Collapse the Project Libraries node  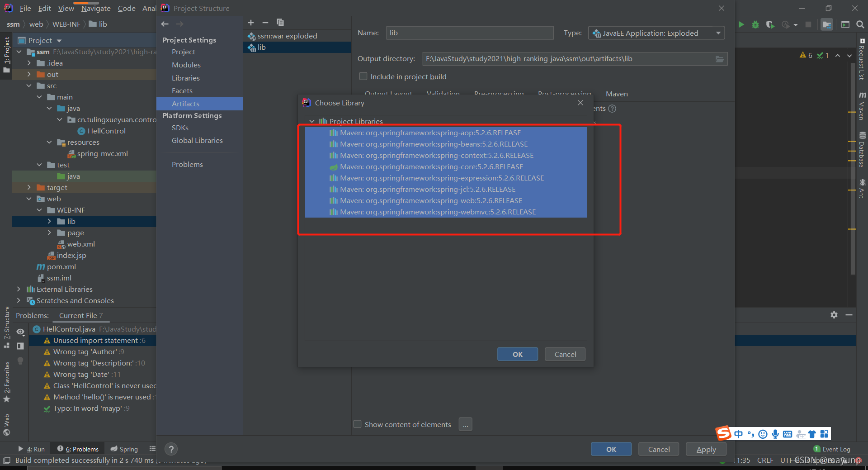[312, 121]
